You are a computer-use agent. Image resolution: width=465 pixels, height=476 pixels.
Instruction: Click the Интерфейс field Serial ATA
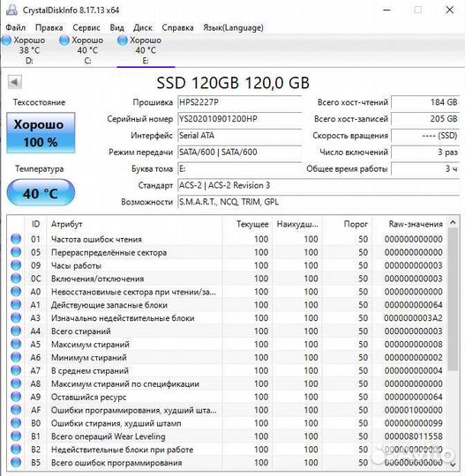point(239,136)
